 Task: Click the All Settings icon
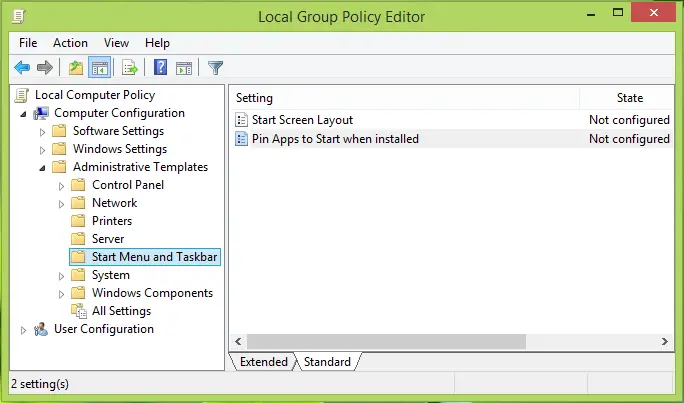(79, 311)
